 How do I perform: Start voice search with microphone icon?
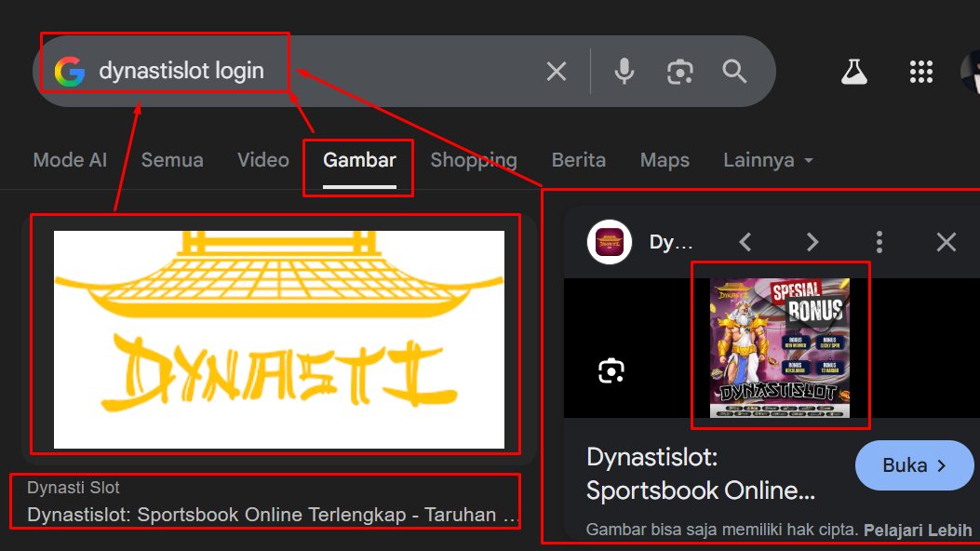coord(624,72)
